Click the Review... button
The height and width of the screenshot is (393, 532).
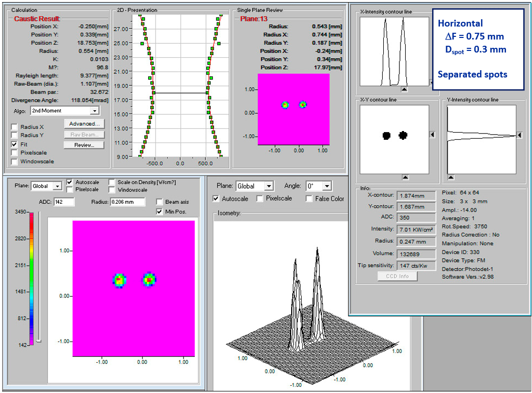pyautogui.click(x=84, y=145)
